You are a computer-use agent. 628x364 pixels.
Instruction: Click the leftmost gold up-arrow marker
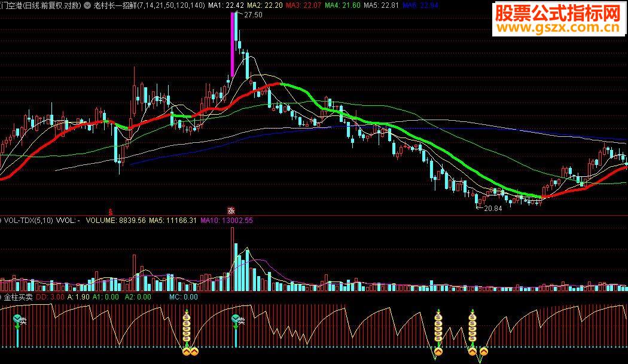[186, 351]
